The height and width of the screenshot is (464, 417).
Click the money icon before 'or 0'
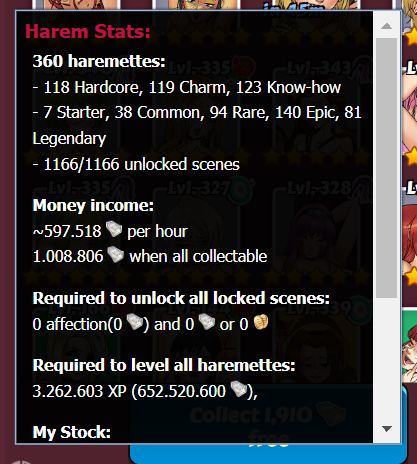207,322
